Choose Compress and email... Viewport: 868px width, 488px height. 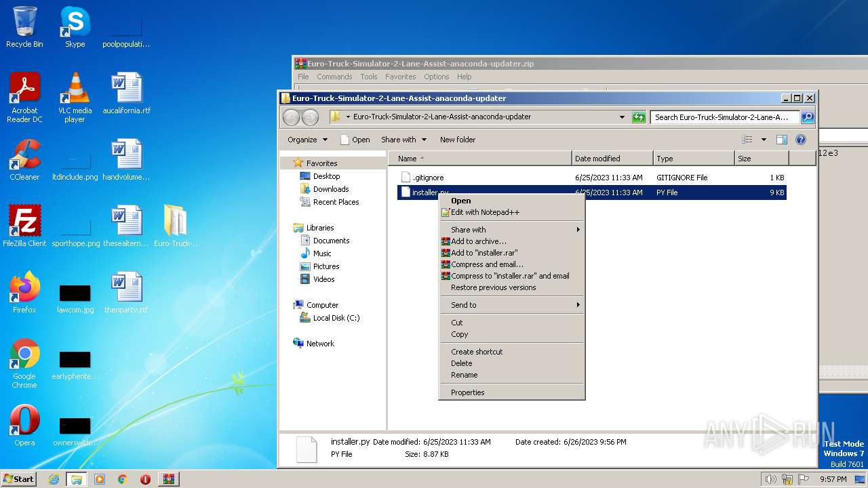click(512, 264)
